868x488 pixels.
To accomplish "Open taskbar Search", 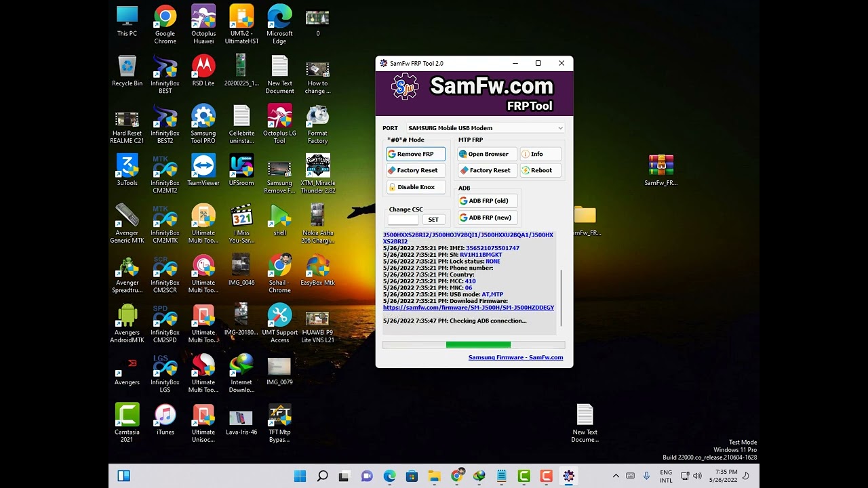I will 322,476.
